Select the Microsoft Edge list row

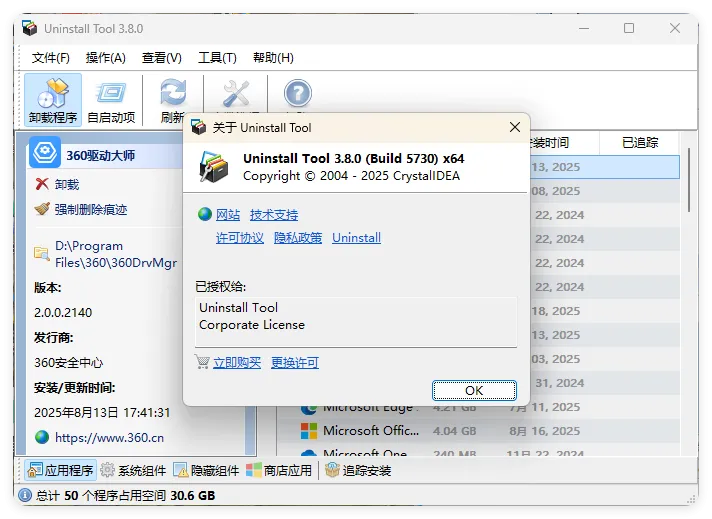pyautogui.click(x=479, y=407)
